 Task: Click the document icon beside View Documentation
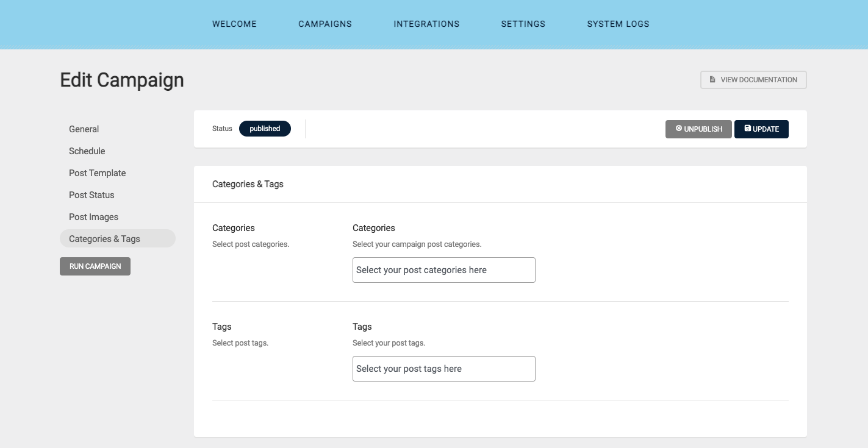[712, 80]
